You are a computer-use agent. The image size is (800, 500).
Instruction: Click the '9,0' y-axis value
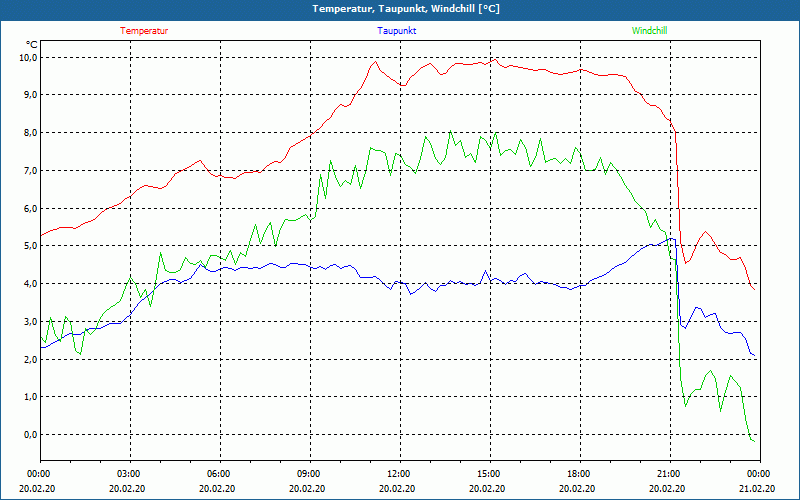coord(31,95)
